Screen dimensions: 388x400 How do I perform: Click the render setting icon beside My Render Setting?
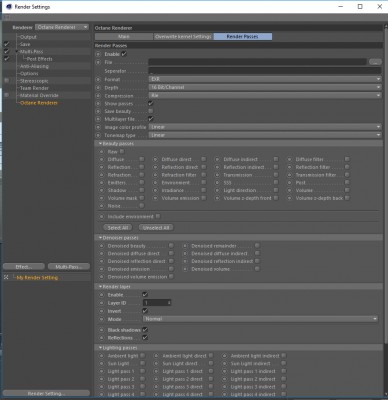point(6,277)
